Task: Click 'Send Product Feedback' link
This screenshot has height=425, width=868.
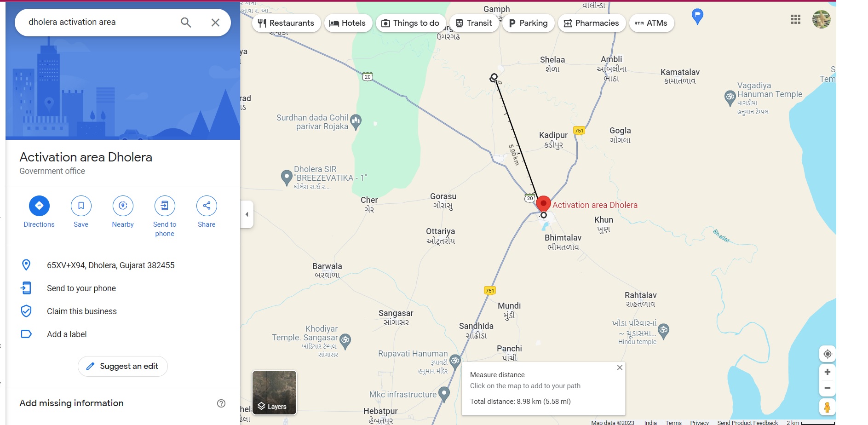Action: [x=747, y=422]
